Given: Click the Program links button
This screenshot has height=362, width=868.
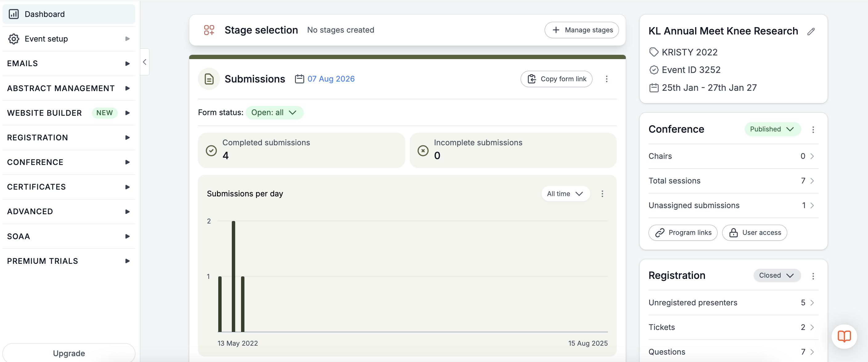Looking at the screenshot, I should click(683, 232).
